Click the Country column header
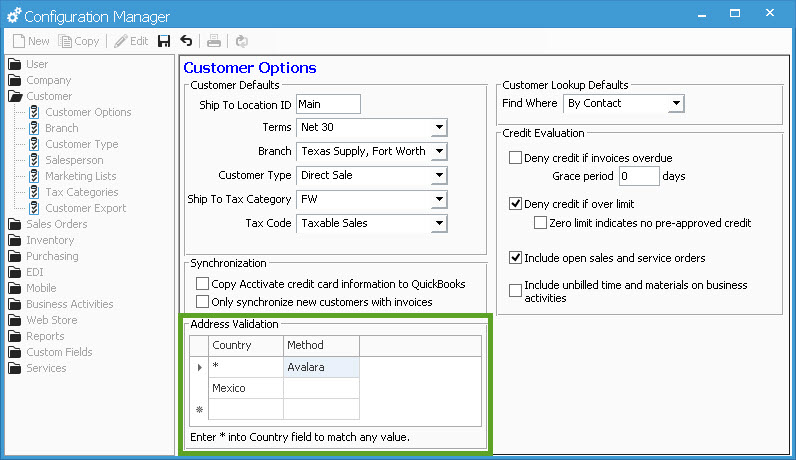796x460 pixels. (x=246, y=345)
